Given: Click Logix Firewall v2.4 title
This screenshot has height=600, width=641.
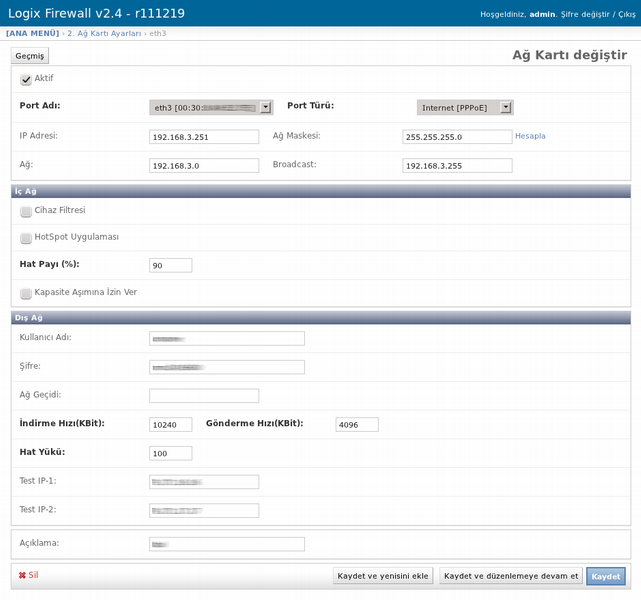Looking at the screenshot, I should [x=96, y=13].
